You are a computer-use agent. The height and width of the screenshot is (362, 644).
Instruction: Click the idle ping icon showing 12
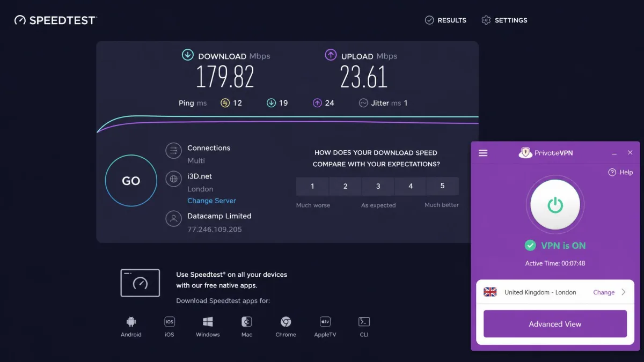click(225, 103)
